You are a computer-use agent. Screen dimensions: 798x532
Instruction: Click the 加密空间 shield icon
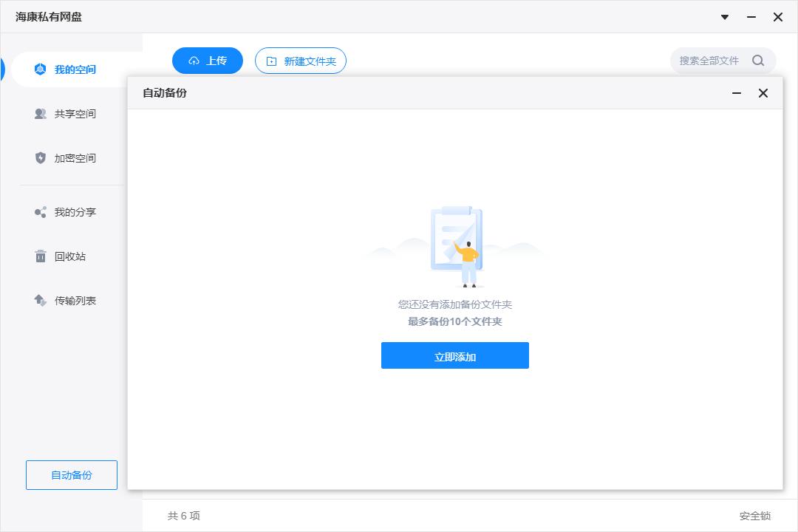pos(41,157)
